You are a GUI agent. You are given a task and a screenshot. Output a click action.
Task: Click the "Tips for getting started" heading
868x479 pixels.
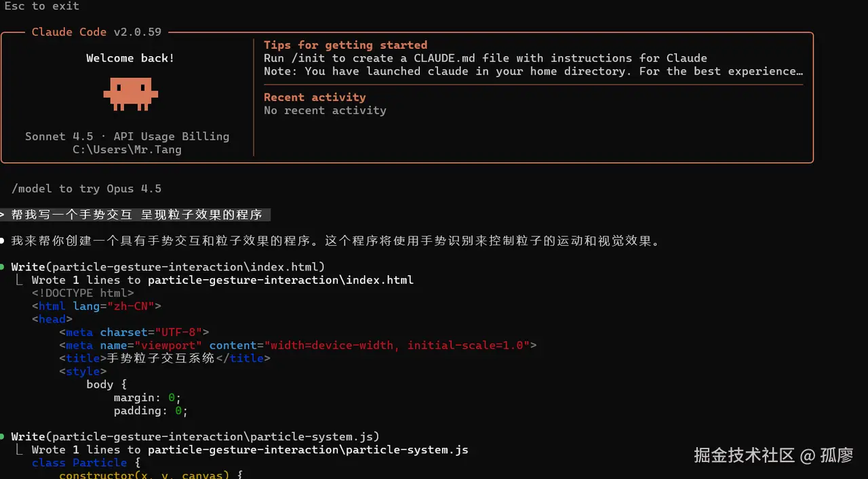pos(345,45)
